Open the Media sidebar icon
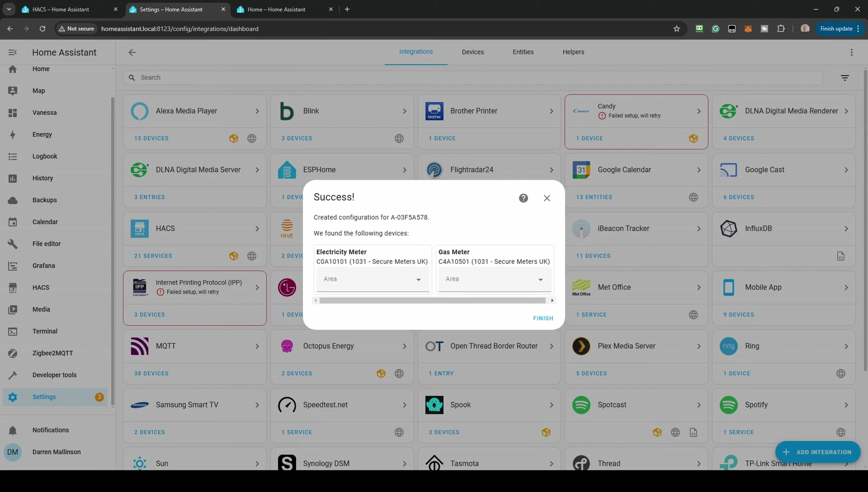The height and width of the screenshot is (492, 868). click(12, 309)
